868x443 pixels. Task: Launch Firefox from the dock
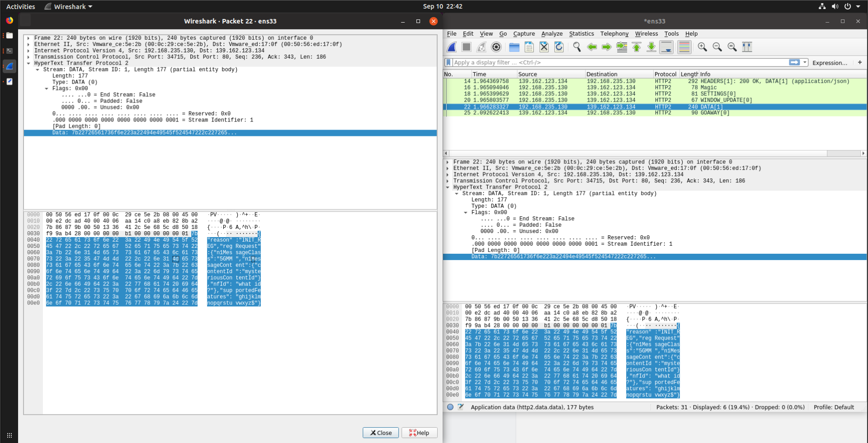point(9,20)
